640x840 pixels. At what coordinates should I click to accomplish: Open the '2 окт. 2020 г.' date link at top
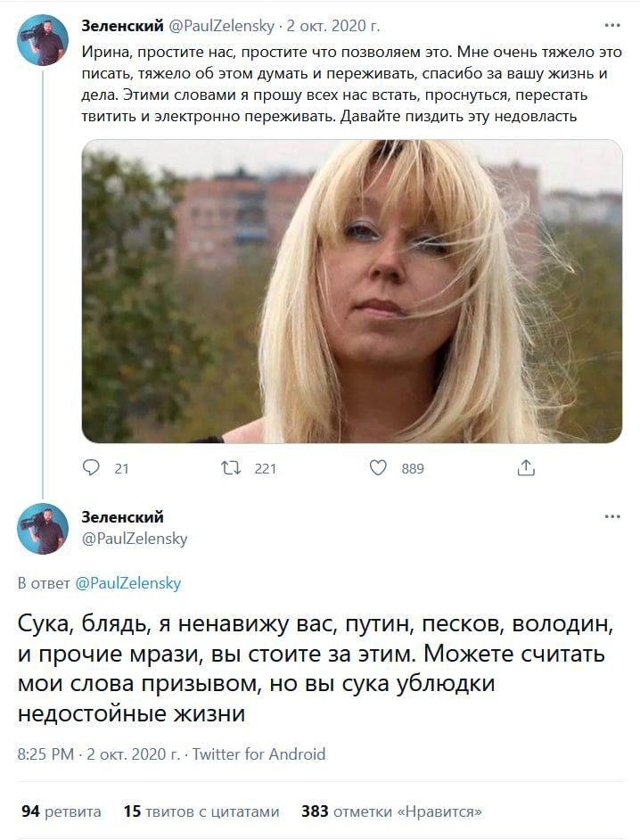point(333,26)
